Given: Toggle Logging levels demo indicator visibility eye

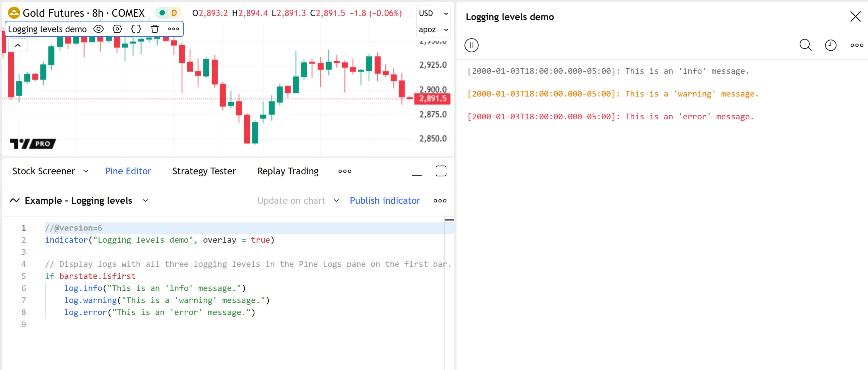Looking at the screenshot, I should [x=99, y=29].
